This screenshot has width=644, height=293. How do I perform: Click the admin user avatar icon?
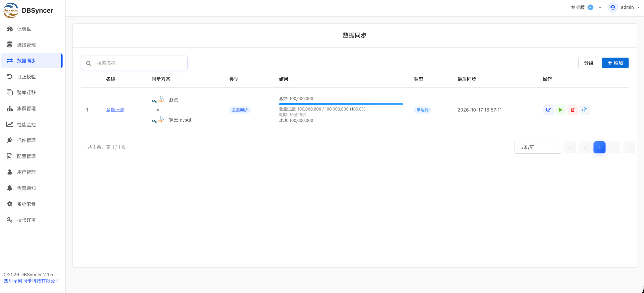point(613,7)
